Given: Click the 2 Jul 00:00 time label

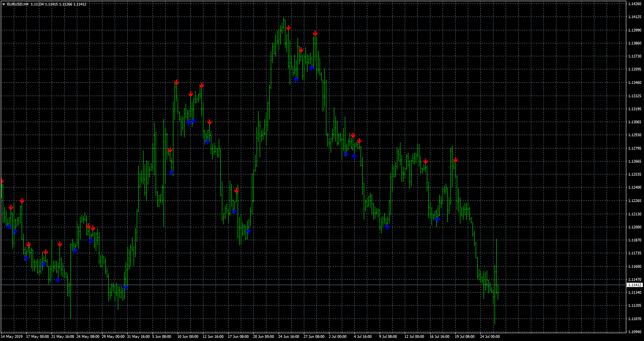Looking at the screenshot, I should [338, 336].
